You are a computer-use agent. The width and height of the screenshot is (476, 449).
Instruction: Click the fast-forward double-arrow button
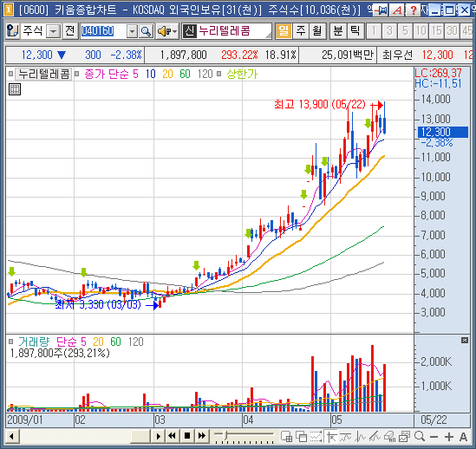coord(201,436)
